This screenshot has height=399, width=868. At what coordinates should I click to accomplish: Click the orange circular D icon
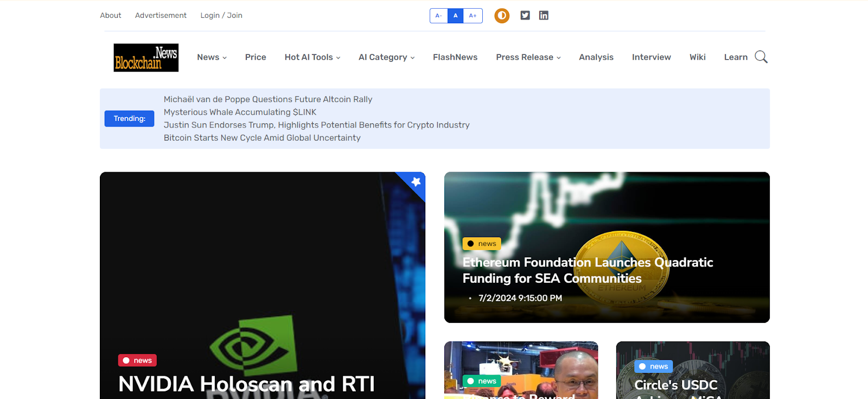pyautogui.click(x=502, y=15)
